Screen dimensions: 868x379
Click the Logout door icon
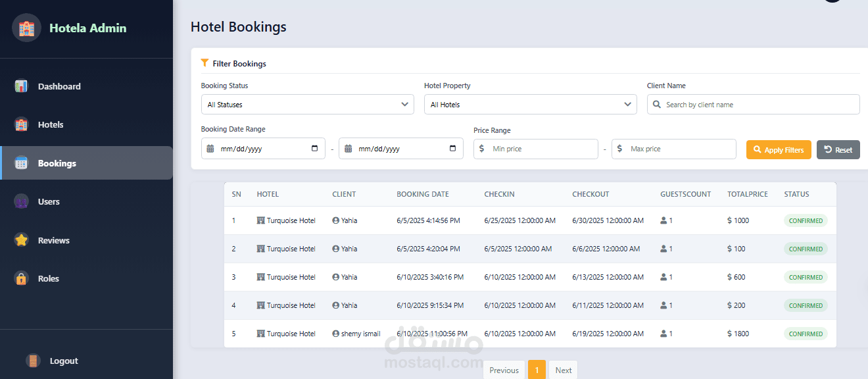[33, 361]
